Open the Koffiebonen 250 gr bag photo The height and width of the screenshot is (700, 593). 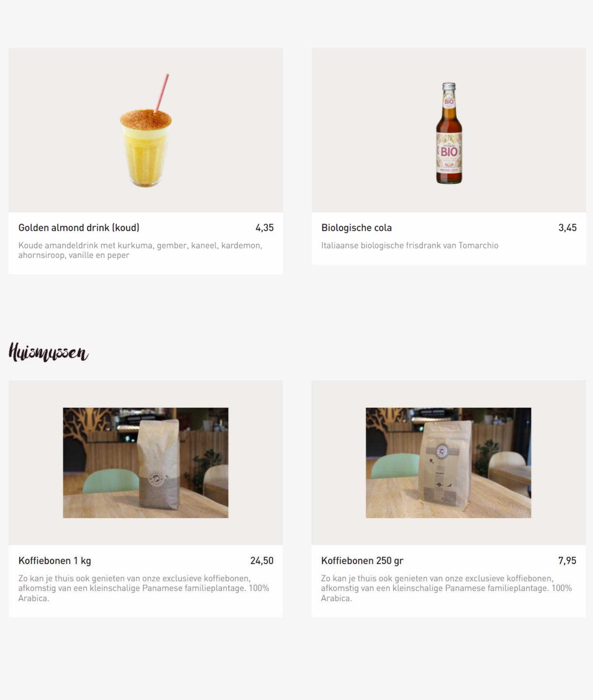[x=448, y=462]
